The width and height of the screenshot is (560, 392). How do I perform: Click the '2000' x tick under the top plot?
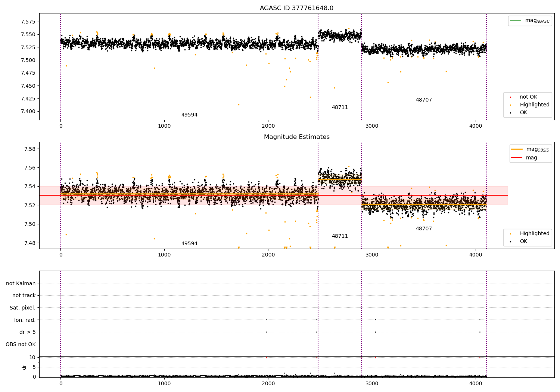click(x=268, y=126)
